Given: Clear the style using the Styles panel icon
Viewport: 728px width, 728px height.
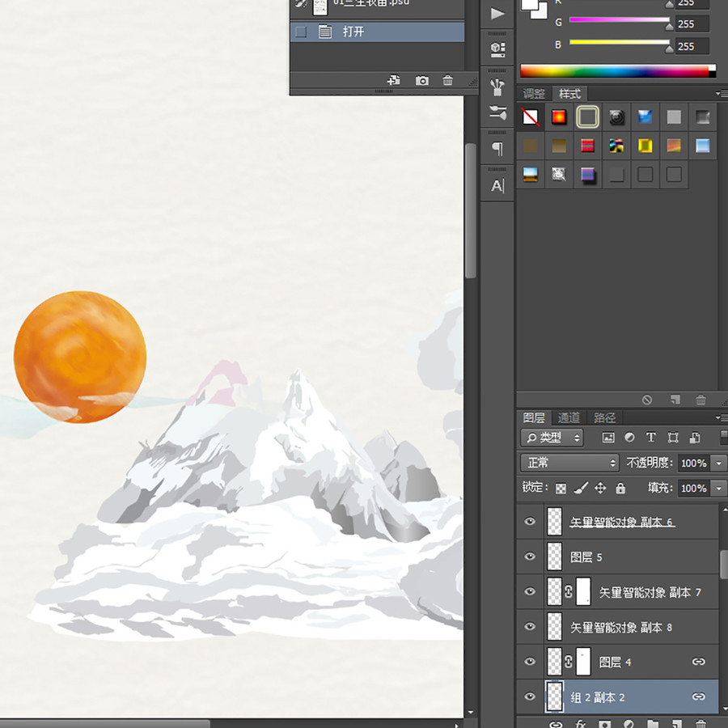Looking at the screenshot, I should (x=647, y=400).
